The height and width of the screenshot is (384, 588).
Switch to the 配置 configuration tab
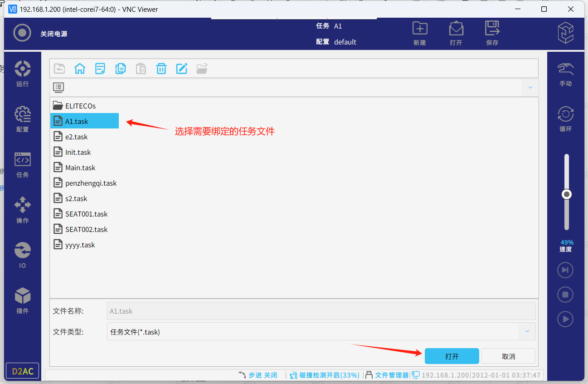coord(23,119)
